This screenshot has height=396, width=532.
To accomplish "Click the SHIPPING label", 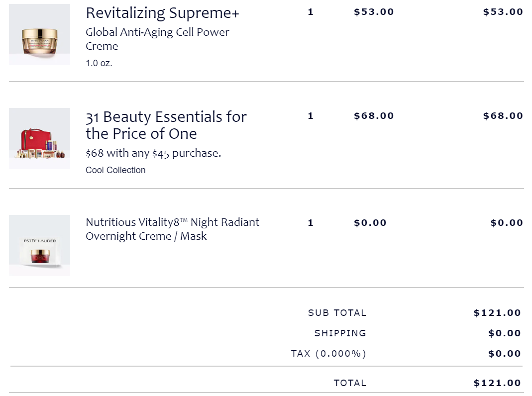I will click(340, 333).
